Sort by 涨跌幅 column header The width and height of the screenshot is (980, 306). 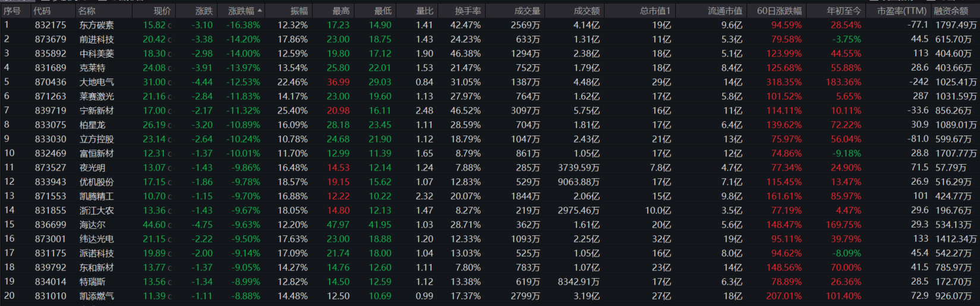point(241,11)
